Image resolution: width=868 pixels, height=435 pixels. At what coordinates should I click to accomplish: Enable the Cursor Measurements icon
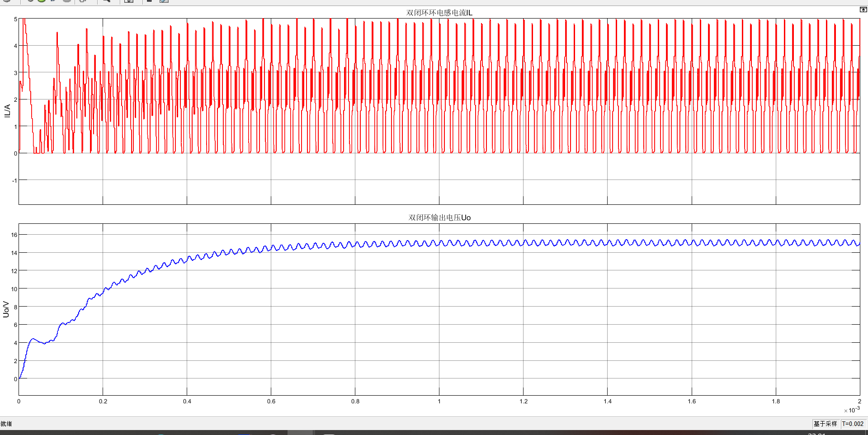[164, 1]
